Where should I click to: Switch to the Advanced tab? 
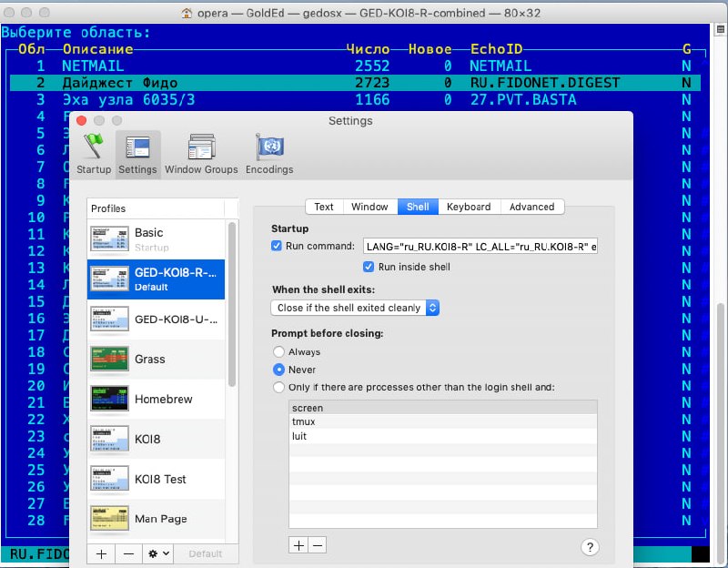(x=531, y=207)
